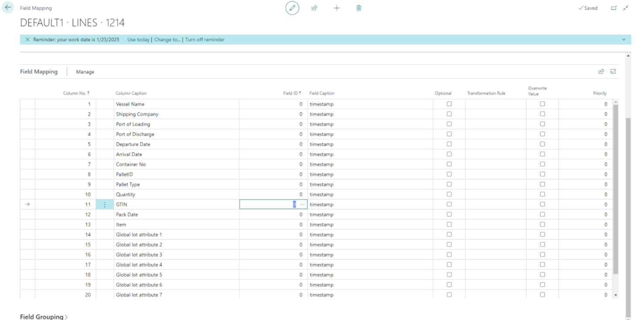644x320 pixels.
Task: Click the Use today link
Action: pyautogui.click(x=138, y=40)
